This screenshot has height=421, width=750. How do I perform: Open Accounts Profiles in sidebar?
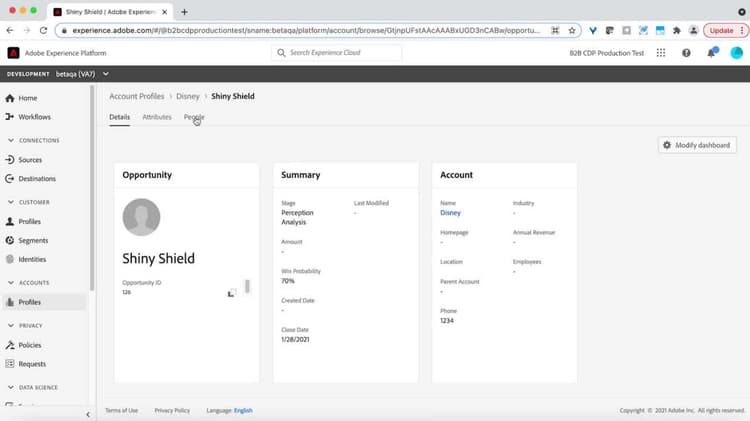point(44,302)
